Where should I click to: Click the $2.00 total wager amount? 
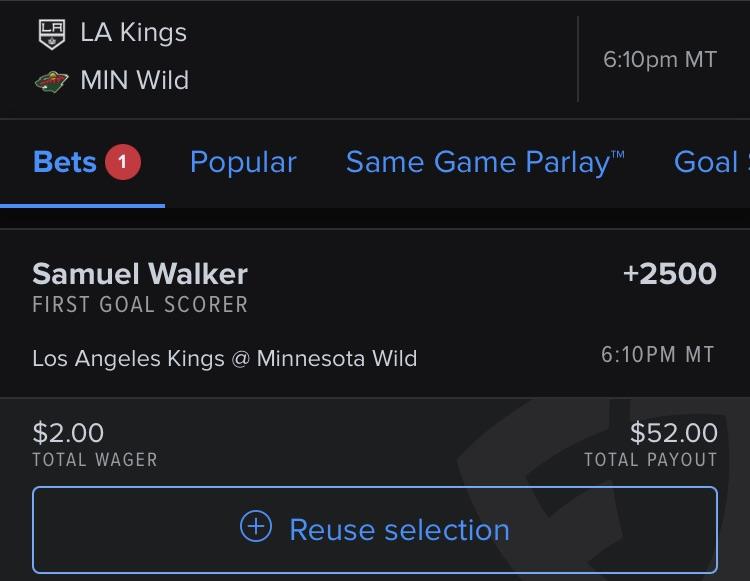point(68,432)
